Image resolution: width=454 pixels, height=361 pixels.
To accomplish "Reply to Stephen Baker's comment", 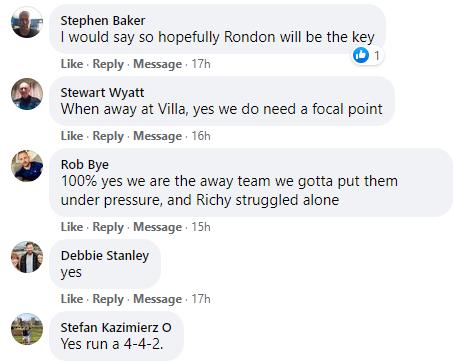I will [x=108, y=64].
